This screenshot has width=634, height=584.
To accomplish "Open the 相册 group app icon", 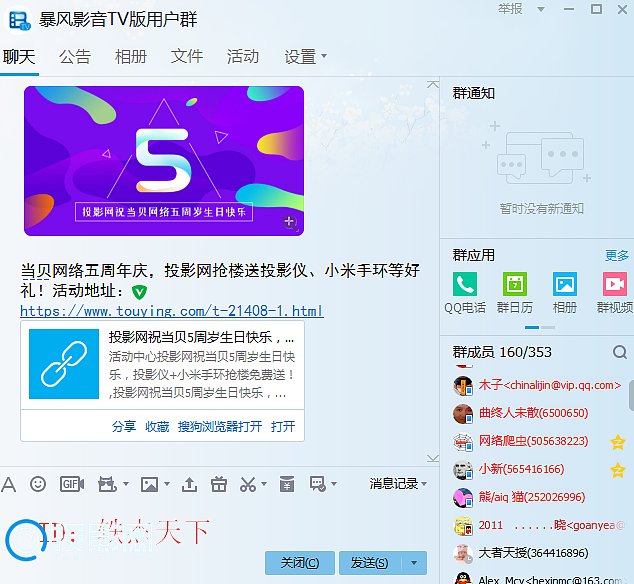I will click(565, 284).
